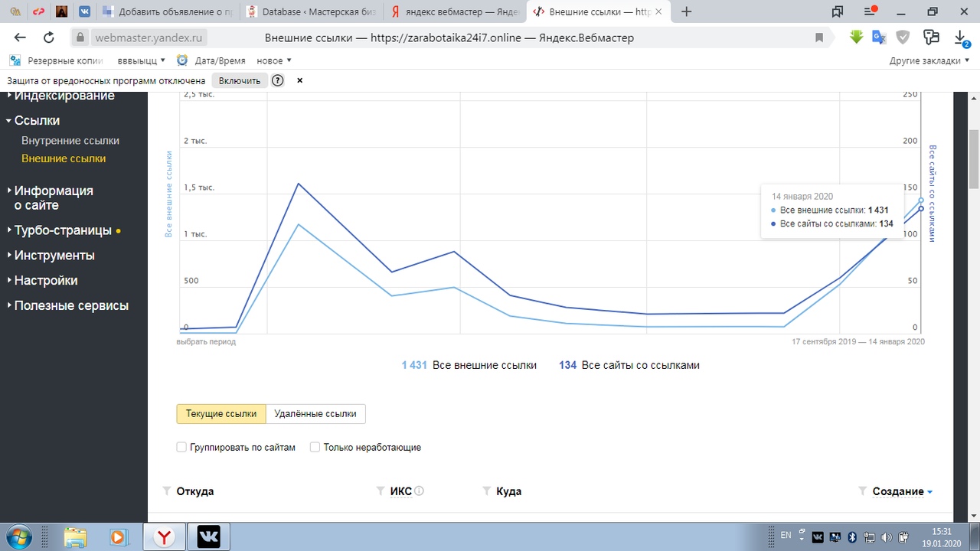Open the VK app in taskbar

point(208,537)
